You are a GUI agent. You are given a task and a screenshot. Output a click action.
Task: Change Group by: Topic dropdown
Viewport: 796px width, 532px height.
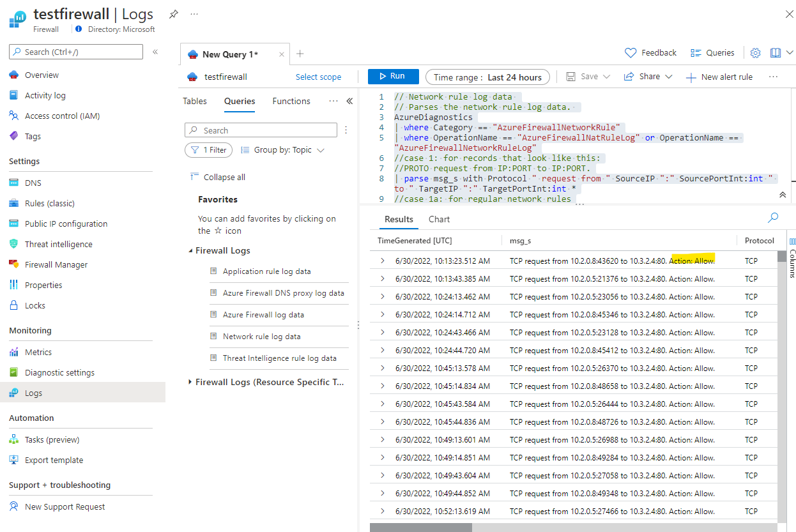coord(283,150)
